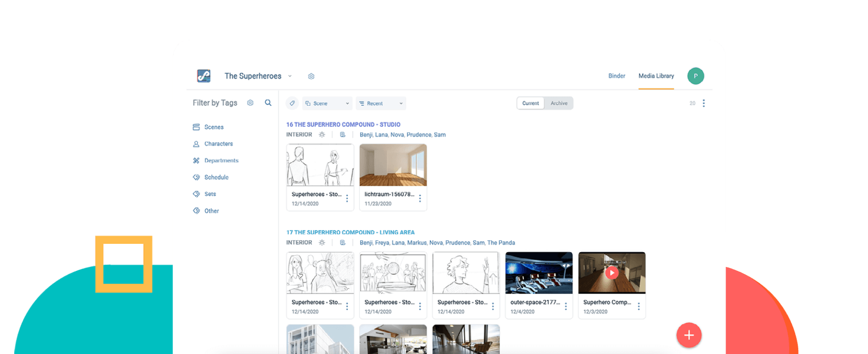Select the Media Library tab
Image resolution: width=868 pixels, height=354 pixels.
coord(656,76)
